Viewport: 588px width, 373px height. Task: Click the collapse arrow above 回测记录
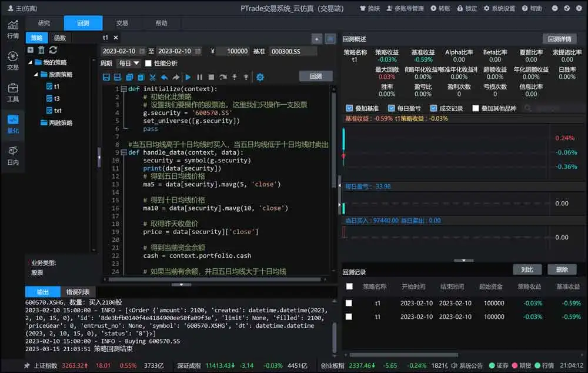[464, 261]
